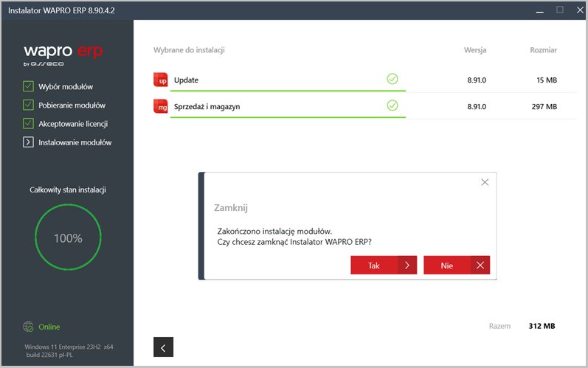This screenshot has height=368, width=588.
Task: Click the red 'mg' Sprzedaż i magazyn icon
Action: pyautogui.click(x=161, y=106)
